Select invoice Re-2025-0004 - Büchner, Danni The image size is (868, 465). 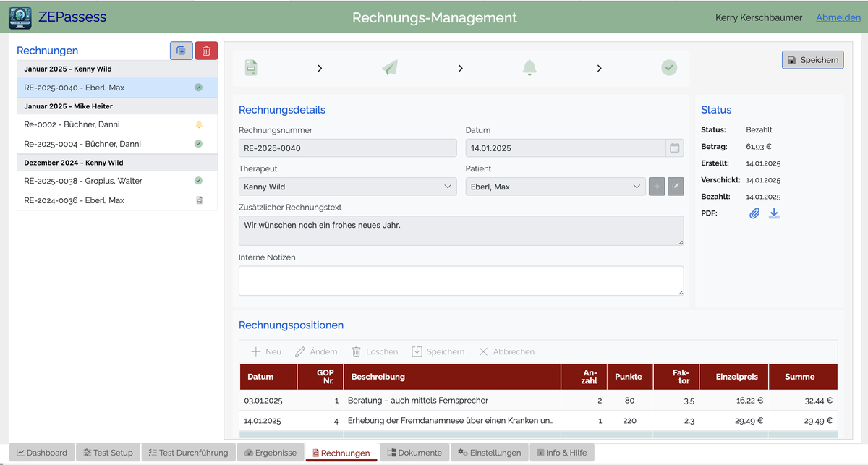117,144
